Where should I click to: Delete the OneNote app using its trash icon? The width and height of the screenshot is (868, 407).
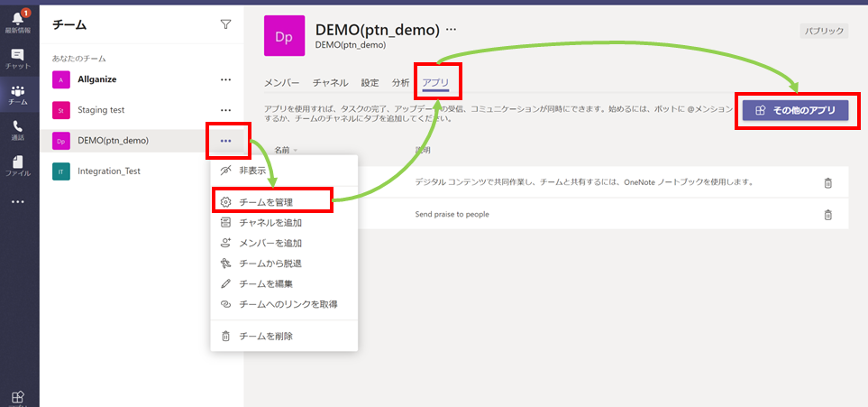[827, 182]
